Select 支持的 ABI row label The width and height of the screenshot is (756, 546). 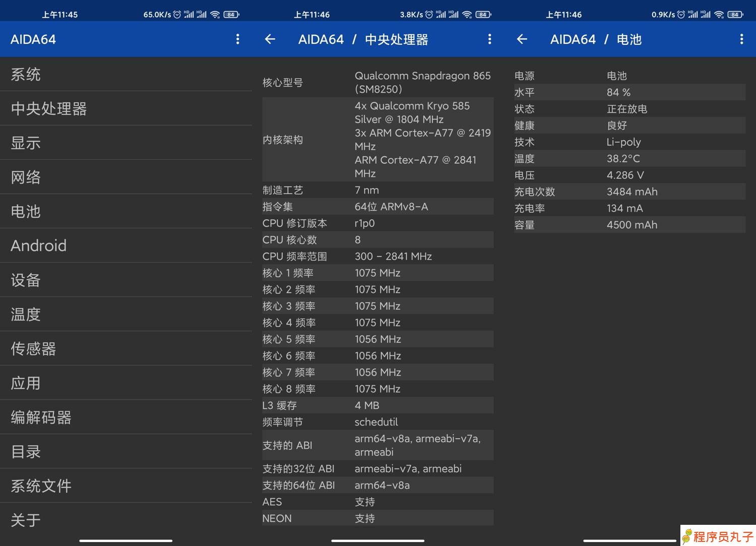tap(287, 445)
